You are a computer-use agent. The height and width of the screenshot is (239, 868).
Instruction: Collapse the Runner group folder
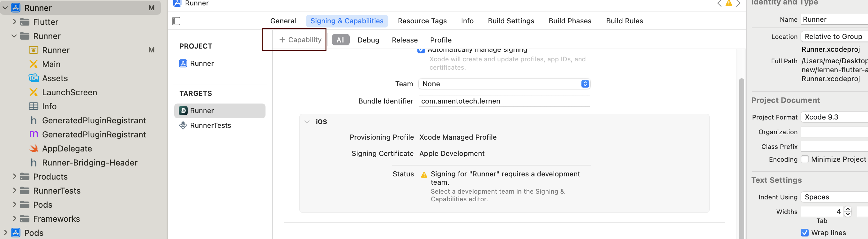tap(14, 36)
